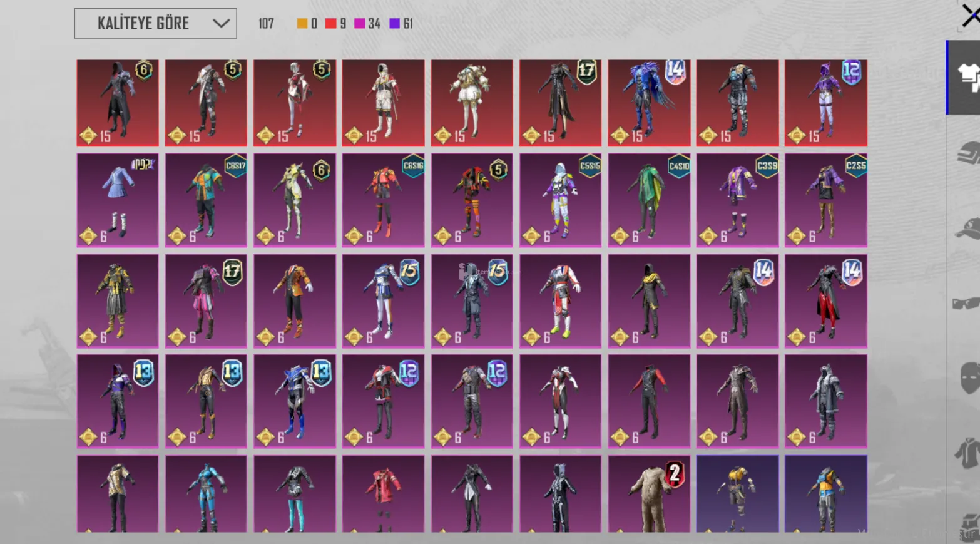Pick the blue winged outfit with badge 14
This screenshot has height=544, width=980.
pos(649,103)
